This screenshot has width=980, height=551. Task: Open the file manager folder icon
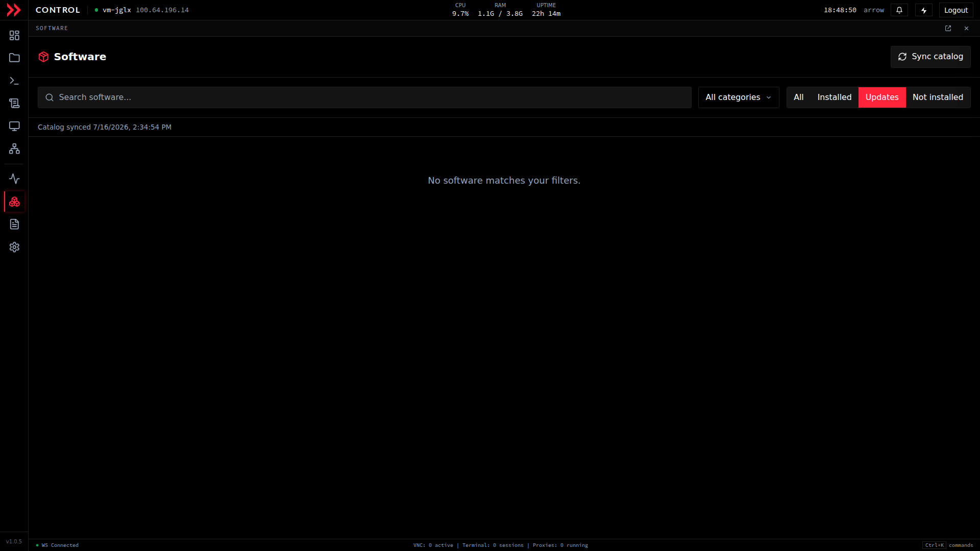coord(14,58)
